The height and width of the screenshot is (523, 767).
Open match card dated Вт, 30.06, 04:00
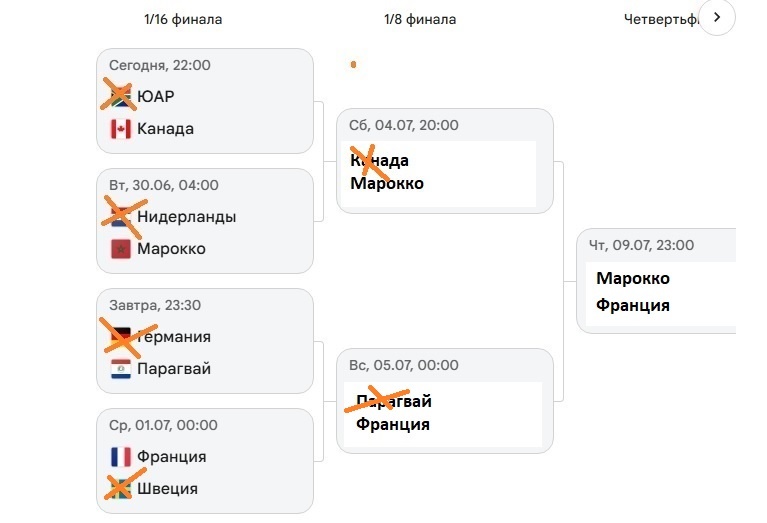pyautogui.click(x=205, y=221)
